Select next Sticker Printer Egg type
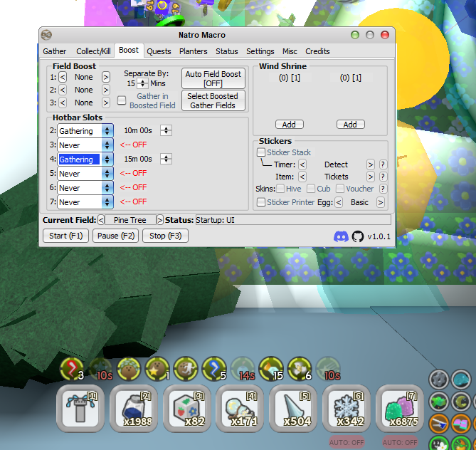This screenshot has height=450, width=476. [381, 202]
